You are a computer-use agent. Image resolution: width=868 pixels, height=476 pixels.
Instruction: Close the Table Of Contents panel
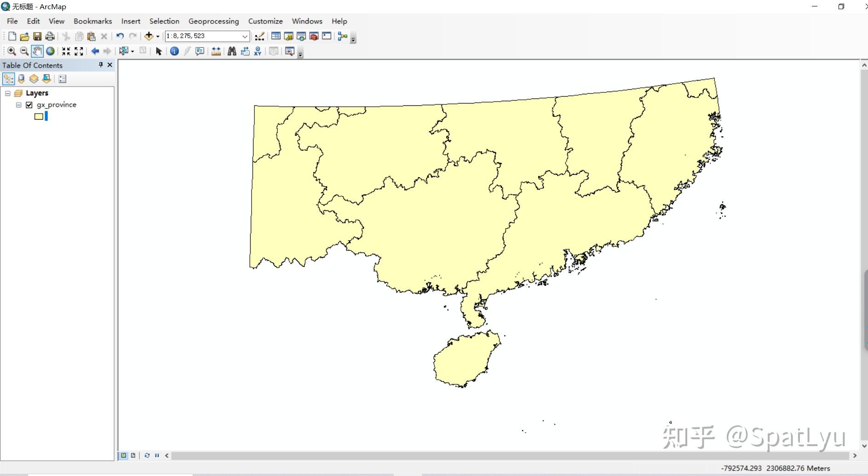(x=109, y=65)
